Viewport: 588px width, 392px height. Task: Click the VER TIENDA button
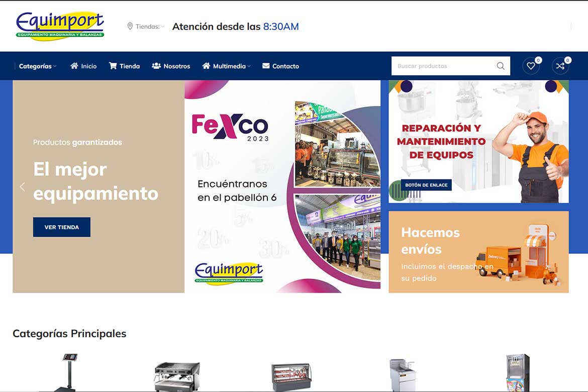[61, 227]
